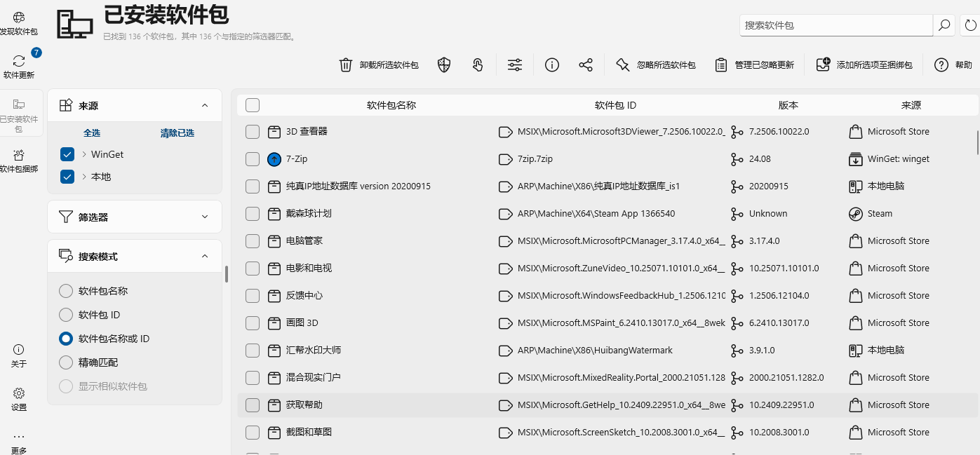Open the Discover Packages (发现软件包) page

19,23
